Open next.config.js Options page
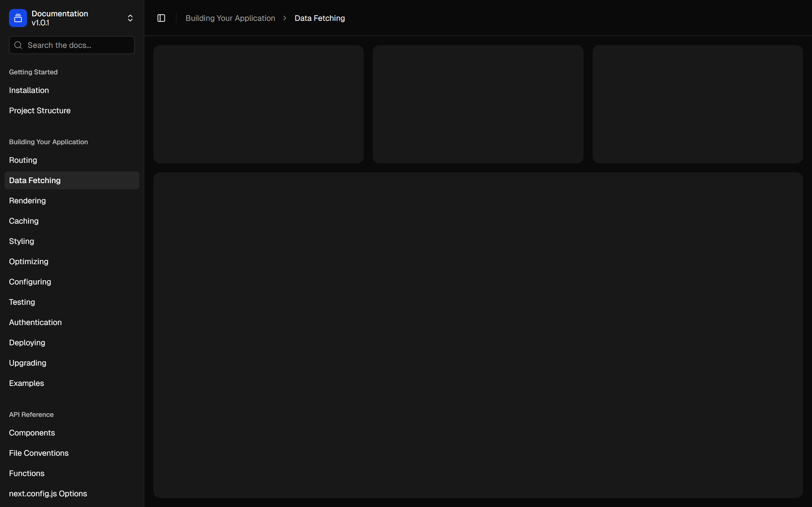 coord(48,493)
